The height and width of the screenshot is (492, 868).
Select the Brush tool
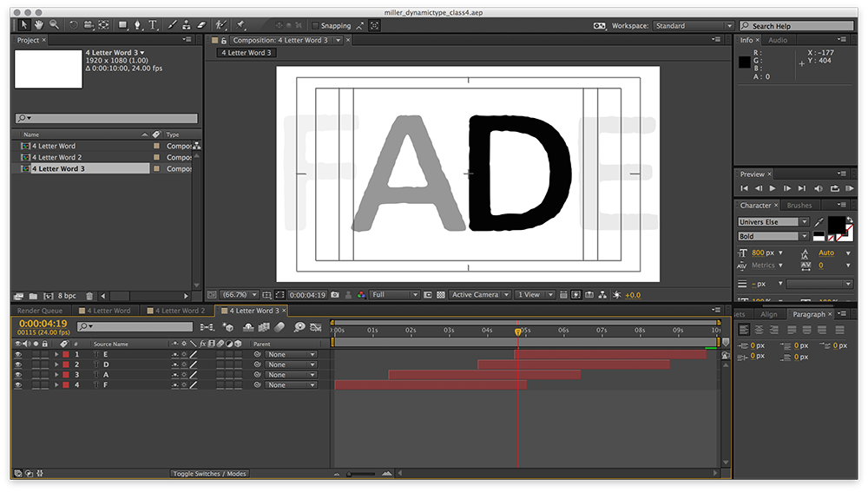[172, 25]
